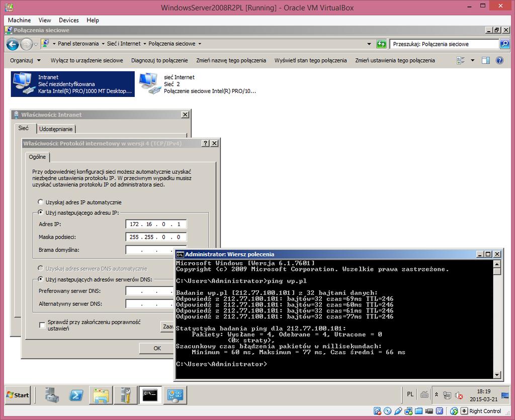Click the on-screen keyboard tray icon
The width and height of the screenshot is (515, 420).
coord(424,395)
